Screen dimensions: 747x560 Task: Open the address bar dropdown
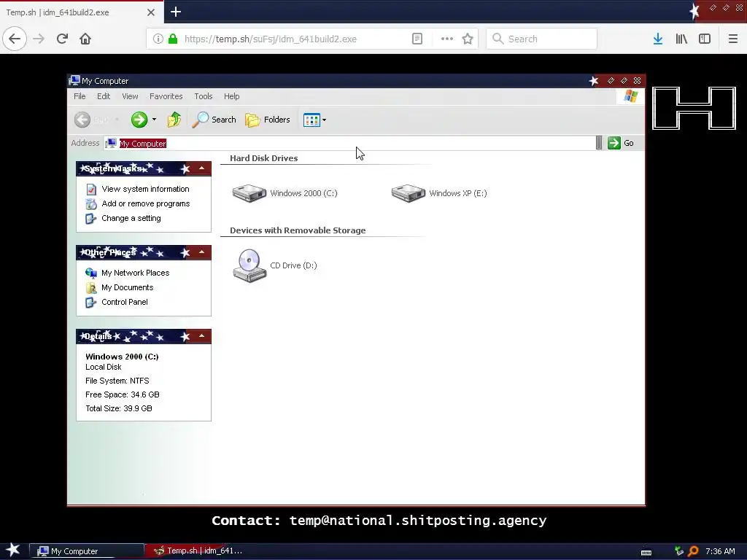tap(599, 143)
